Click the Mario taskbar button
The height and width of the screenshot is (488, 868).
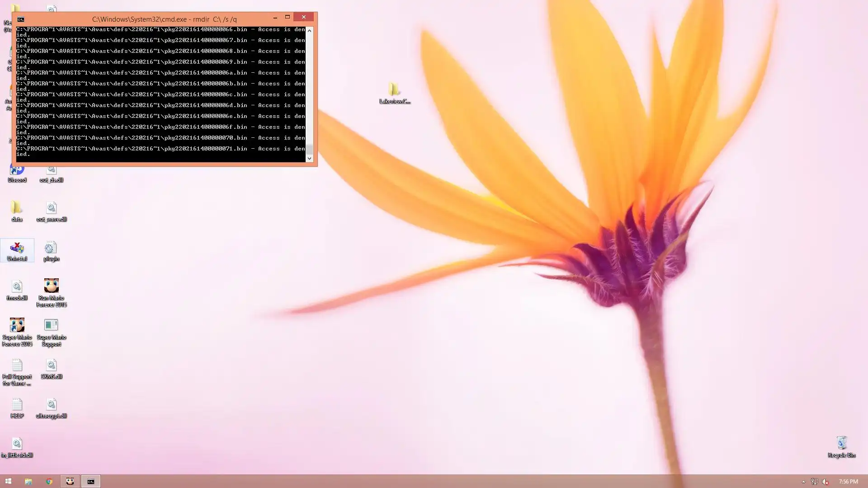[70, 481]
